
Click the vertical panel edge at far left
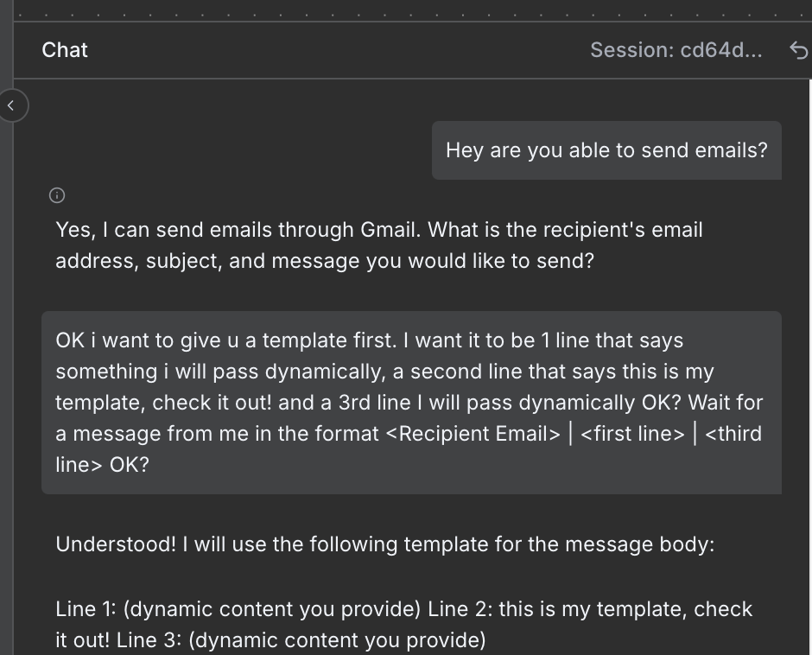(x=7, y=346)
